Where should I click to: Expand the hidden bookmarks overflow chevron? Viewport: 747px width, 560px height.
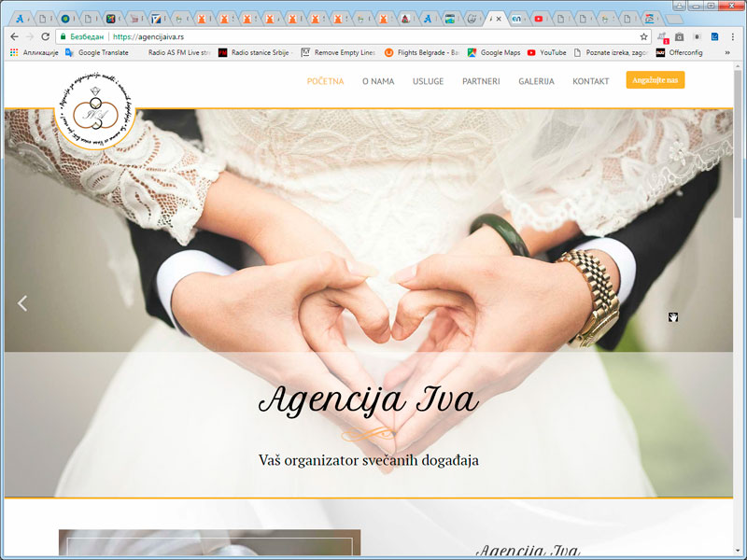728,52
